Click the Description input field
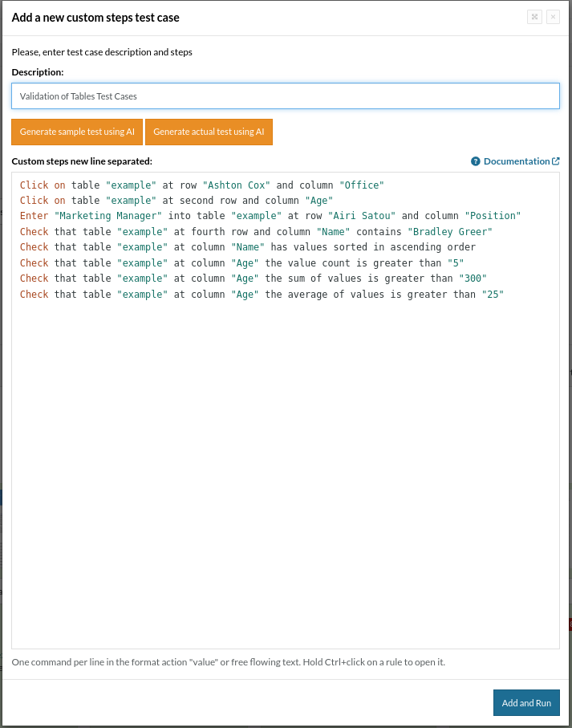 click(x=286, y=96)
